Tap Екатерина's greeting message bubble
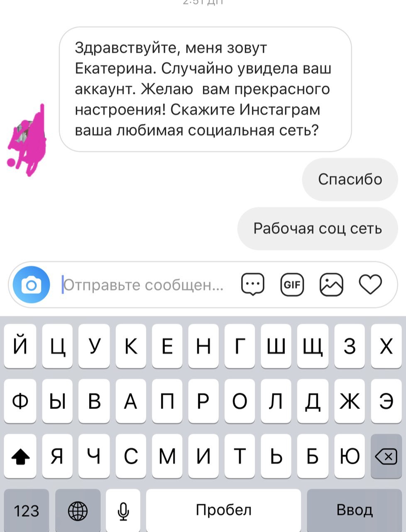The height and width of the screenshot is (532, 406). pos(205,89)
